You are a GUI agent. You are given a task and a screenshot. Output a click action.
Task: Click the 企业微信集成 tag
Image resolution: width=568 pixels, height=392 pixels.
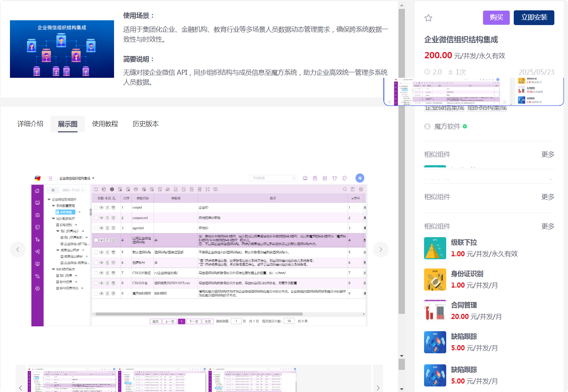click(x=444, y=108)
